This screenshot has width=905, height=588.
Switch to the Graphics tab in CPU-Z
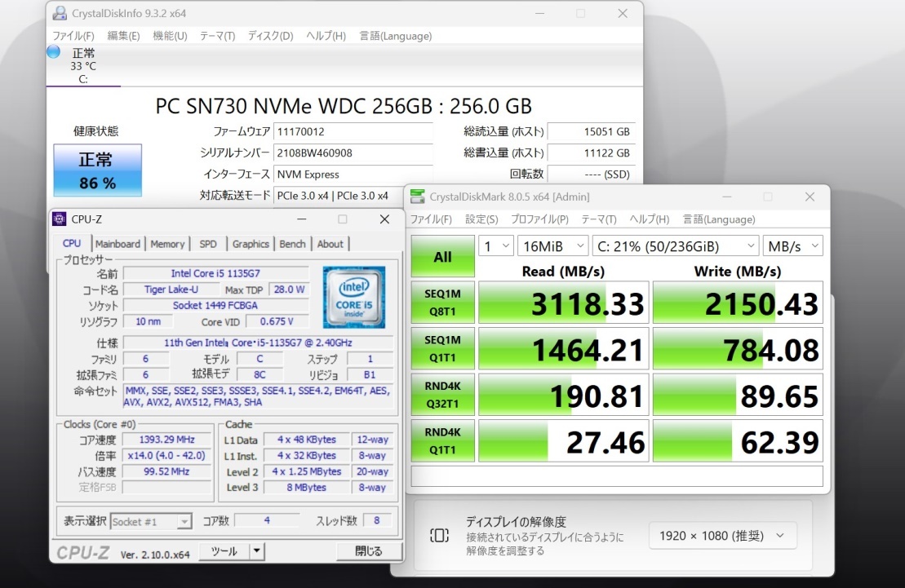point(251,244)
